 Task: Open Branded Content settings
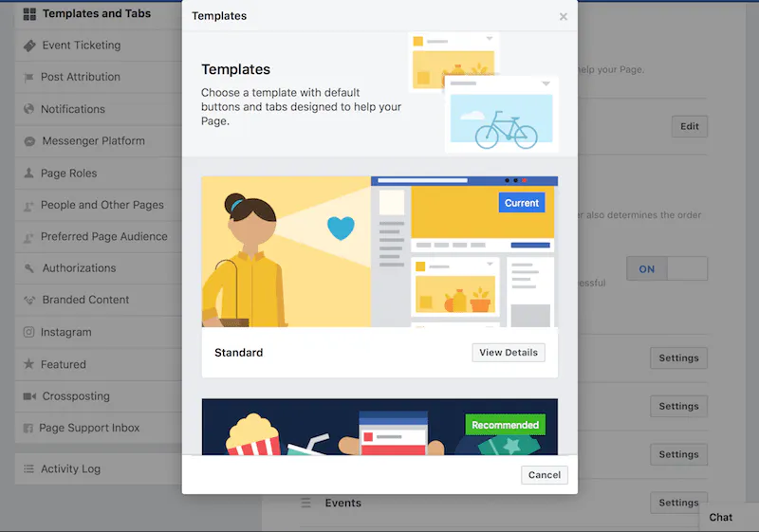(99, 300)
